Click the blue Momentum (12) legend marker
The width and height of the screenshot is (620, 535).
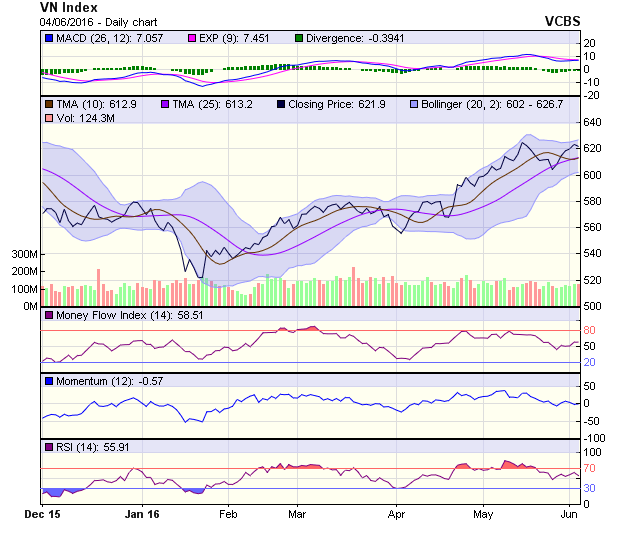pos(48,381)
